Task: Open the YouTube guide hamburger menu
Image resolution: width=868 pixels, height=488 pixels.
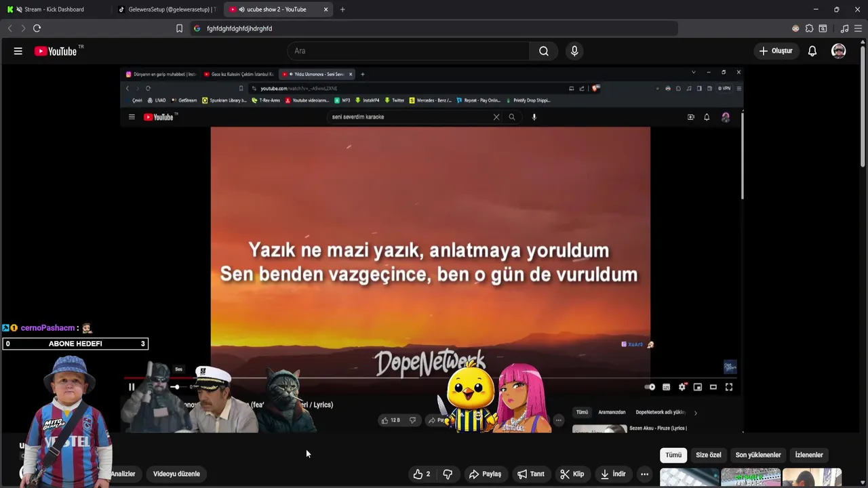Action: click(18, 51)
